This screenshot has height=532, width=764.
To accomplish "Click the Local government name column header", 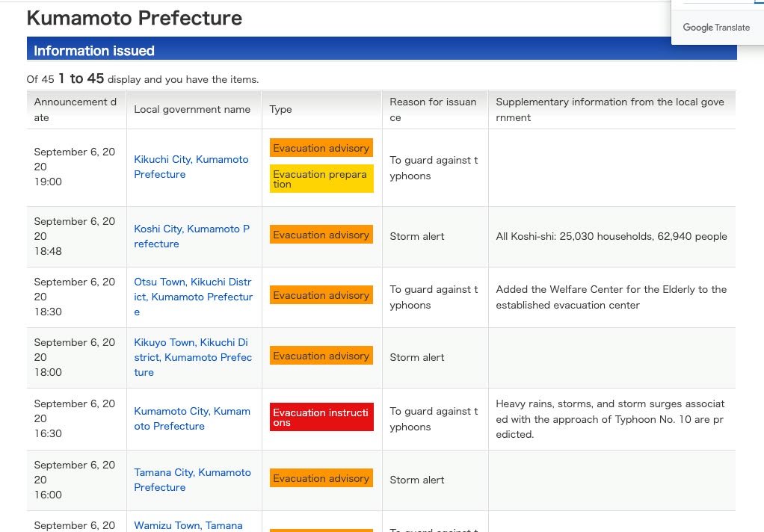I will coord(192,109).
